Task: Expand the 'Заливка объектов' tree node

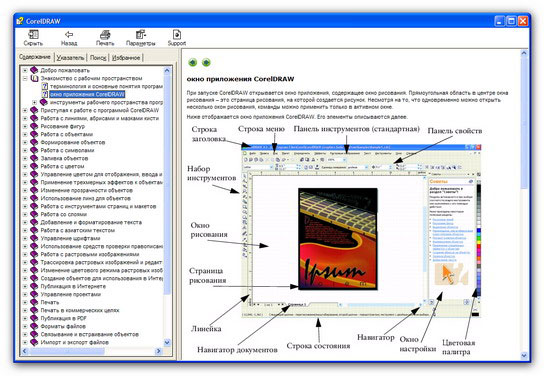Action: tap(25, 158)
